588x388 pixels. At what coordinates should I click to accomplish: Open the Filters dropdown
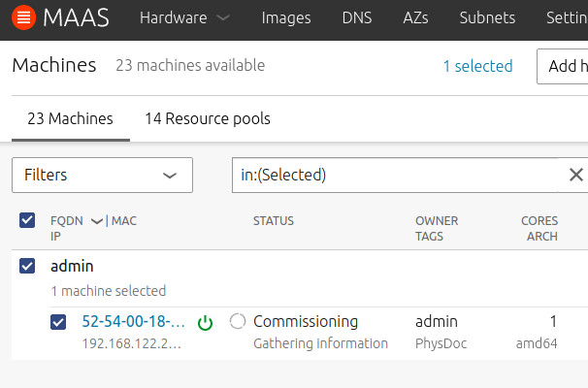102,175
